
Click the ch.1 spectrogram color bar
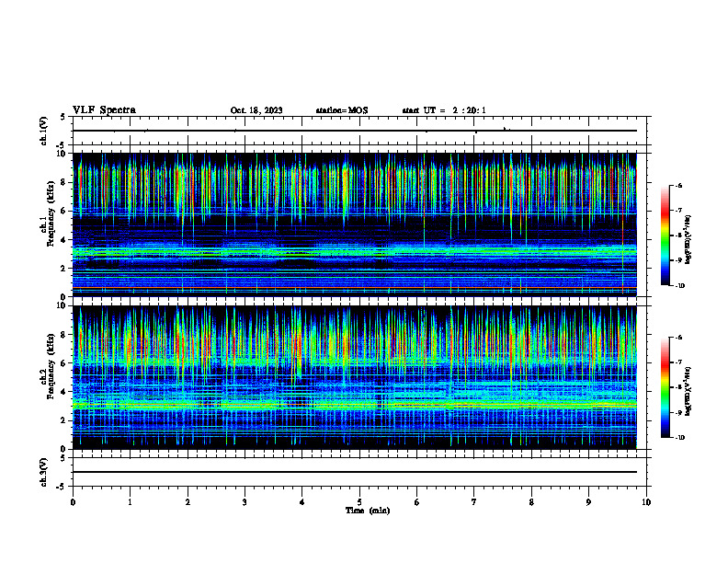(x=665, y=236)
